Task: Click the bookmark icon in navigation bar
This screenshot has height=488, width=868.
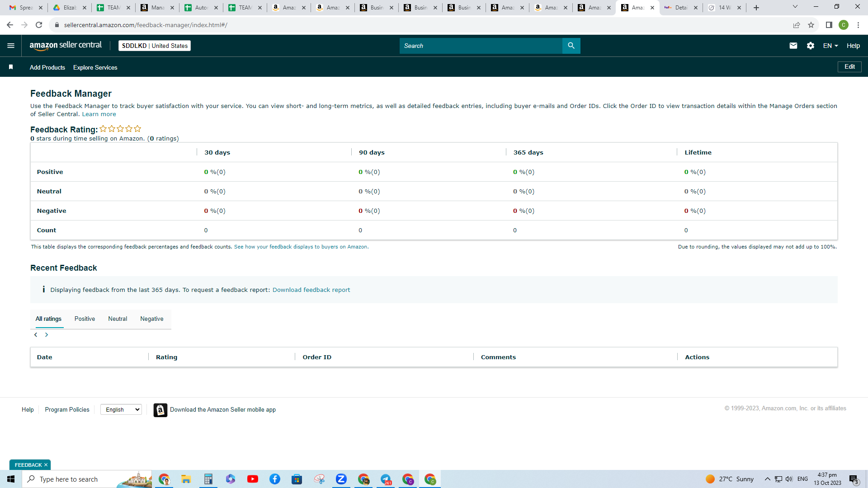Action: (x=11, y=67)
